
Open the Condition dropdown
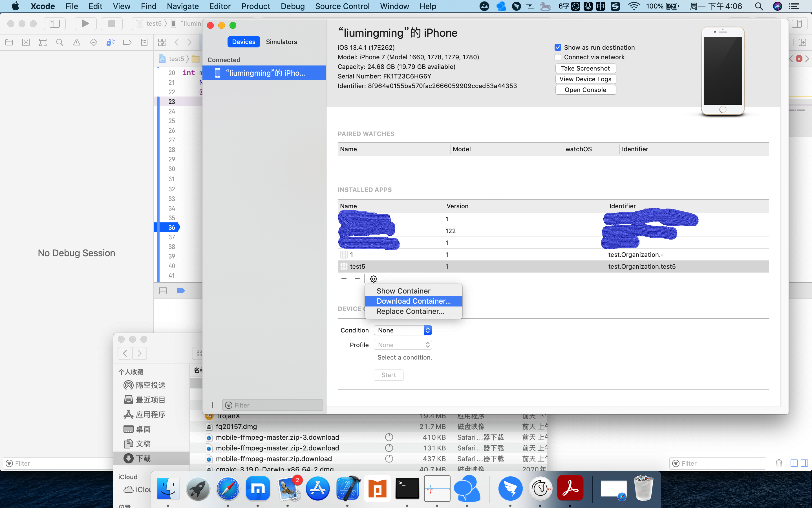403,330
